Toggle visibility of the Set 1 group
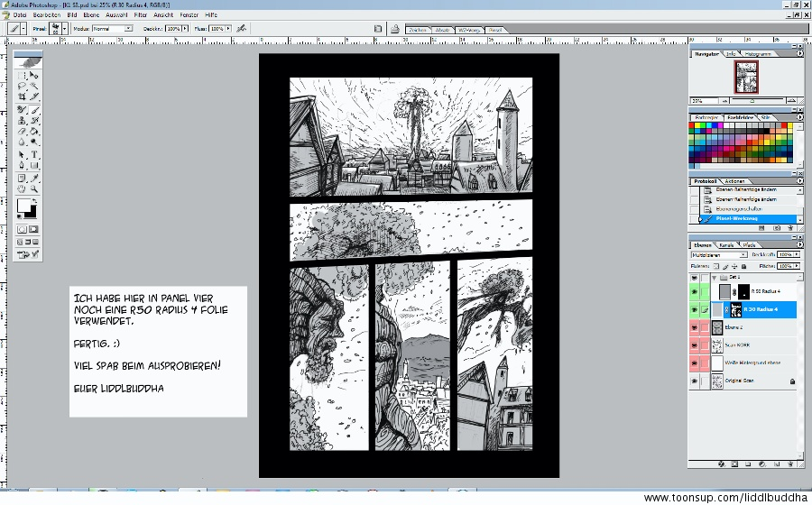 click(x=694, y=277)
